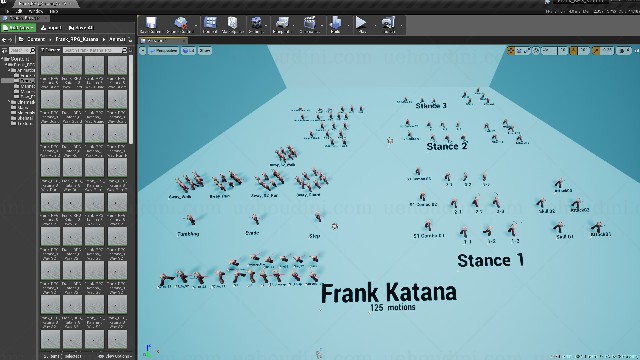Start Play in editor
640x360 pixels.
coord(361,24)
